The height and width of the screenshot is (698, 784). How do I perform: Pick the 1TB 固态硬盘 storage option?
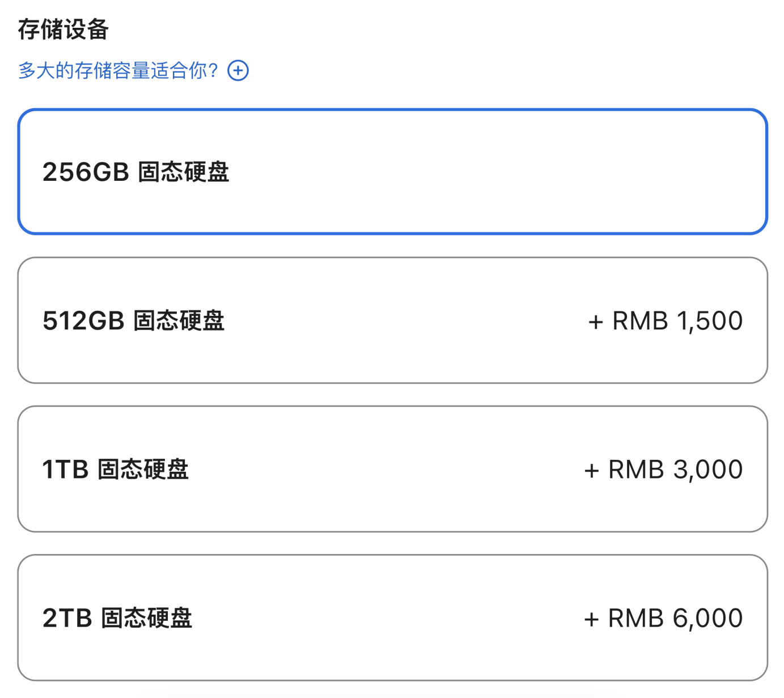pyautogui.click(x=392, y=469)
